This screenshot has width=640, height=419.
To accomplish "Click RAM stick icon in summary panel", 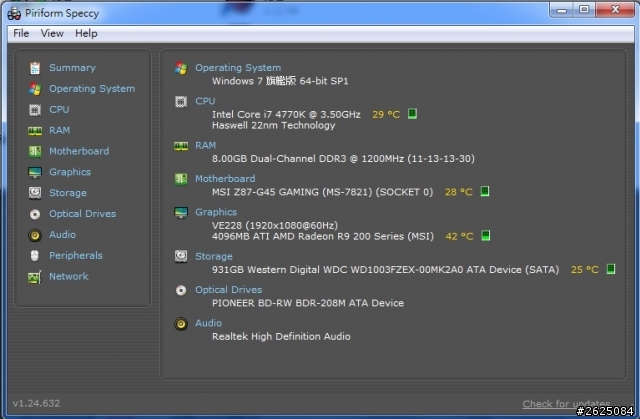I will click(181, 146).
